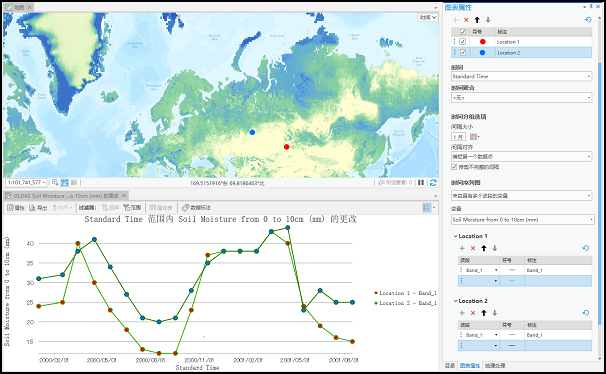
Task: Refresh the map view using blue arrows icon
Action: 433,182
